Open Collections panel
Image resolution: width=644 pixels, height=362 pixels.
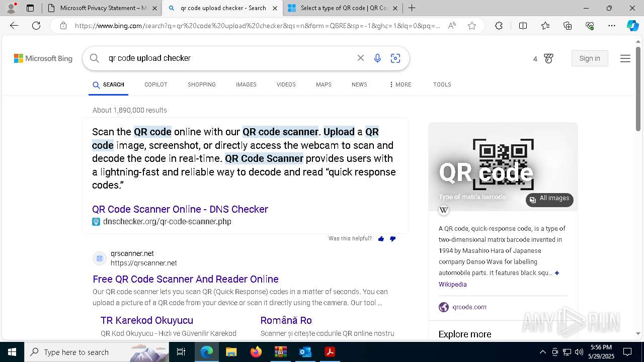[568, 26]
